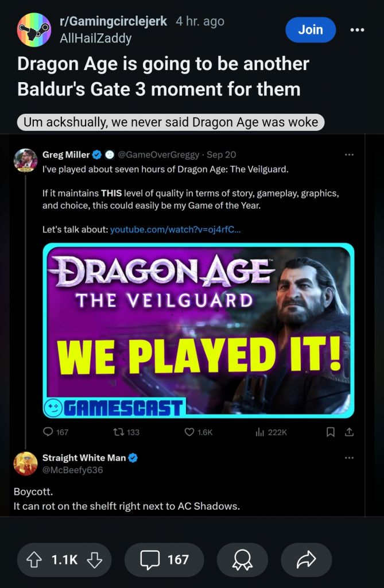Tap the tweet's upload share icon
Image resolution: width=384 pixels, height=588 pixels.
pyautogui.click(x=349, y=432)
